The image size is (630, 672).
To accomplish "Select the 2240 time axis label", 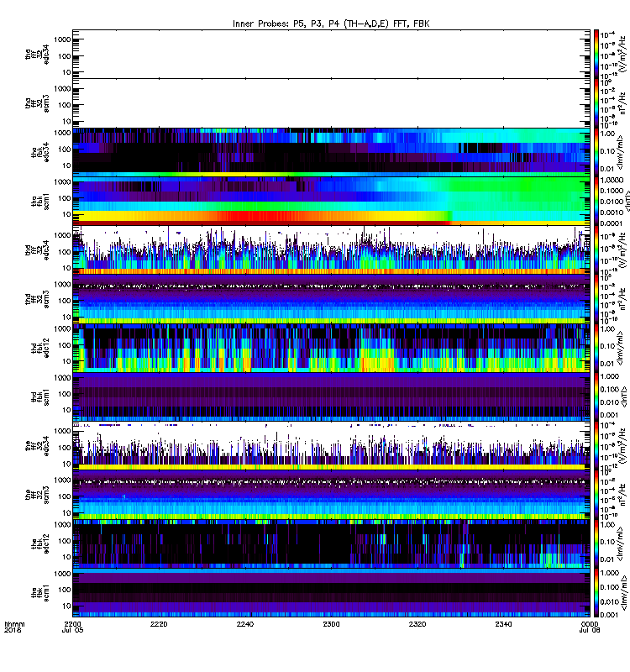I will [244, 624].
